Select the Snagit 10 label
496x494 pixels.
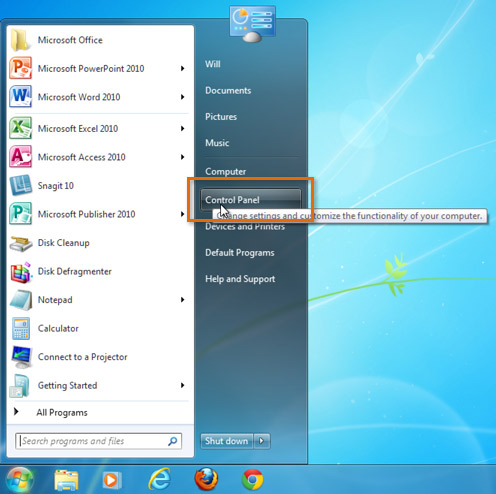[x=56, y=186]
